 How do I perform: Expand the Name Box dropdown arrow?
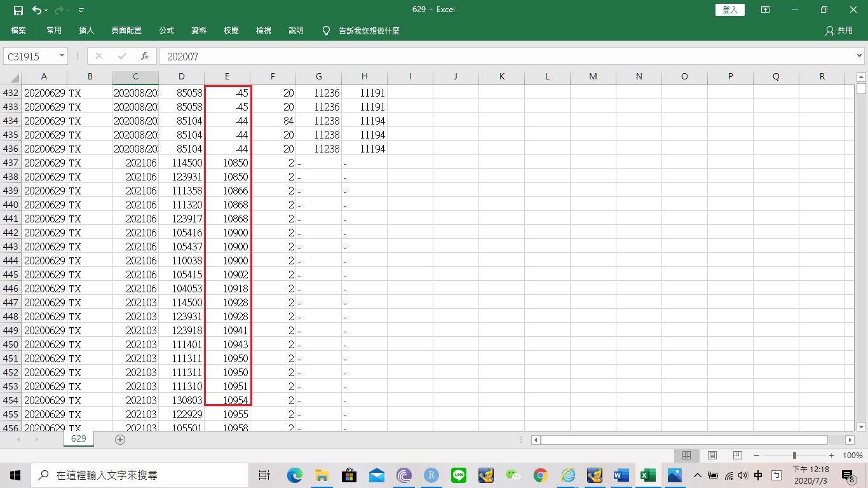62,56
